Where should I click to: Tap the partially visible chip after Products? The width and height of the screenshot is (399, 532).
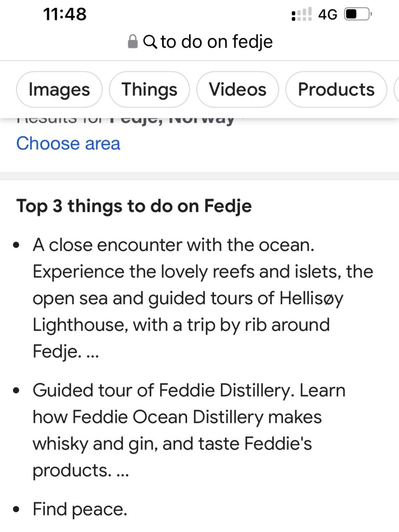[396, 89]
